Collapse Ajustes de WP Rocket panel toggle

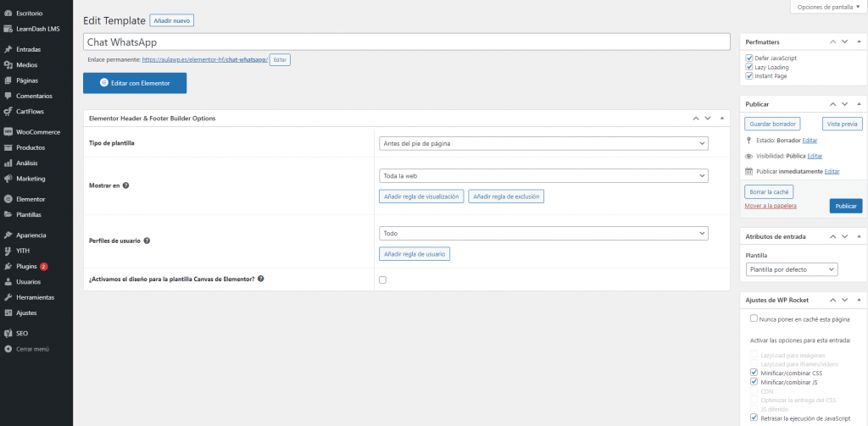(859, 300)
